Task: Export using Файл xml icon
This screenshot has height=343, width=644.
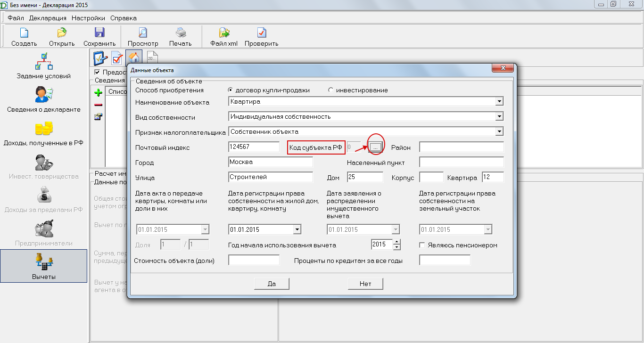Action: click(x=224, y=33)
